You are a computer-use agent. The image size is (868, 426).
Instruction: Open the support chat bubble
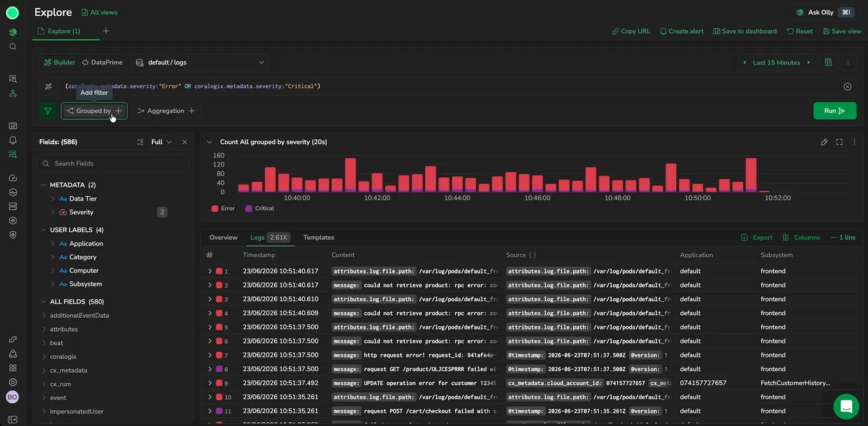pyautogui.click(x=846, y=406)
